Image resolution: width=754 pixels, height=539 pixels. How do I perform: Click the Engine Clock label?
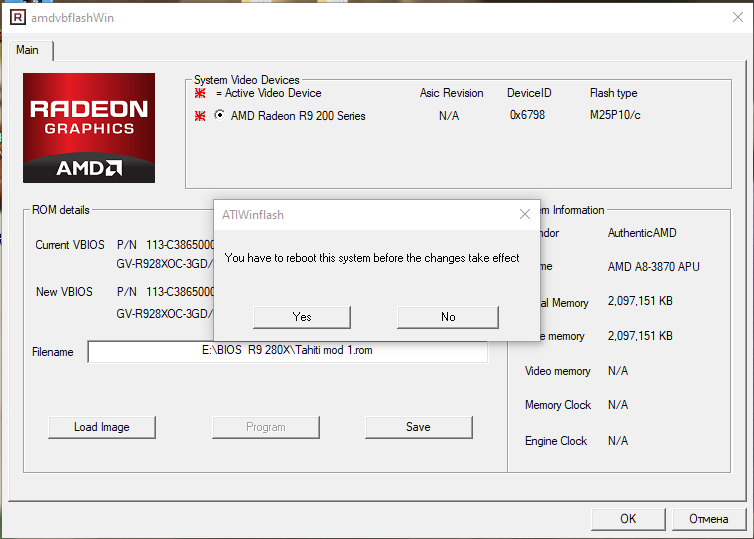click(x=556, y=441)
